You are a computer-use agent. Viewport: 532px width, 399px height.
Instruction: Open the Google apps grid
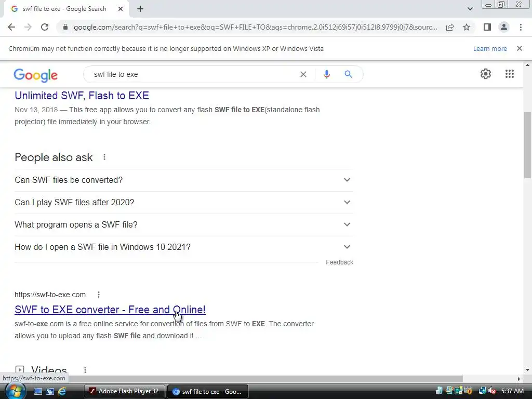pos(509,74)
